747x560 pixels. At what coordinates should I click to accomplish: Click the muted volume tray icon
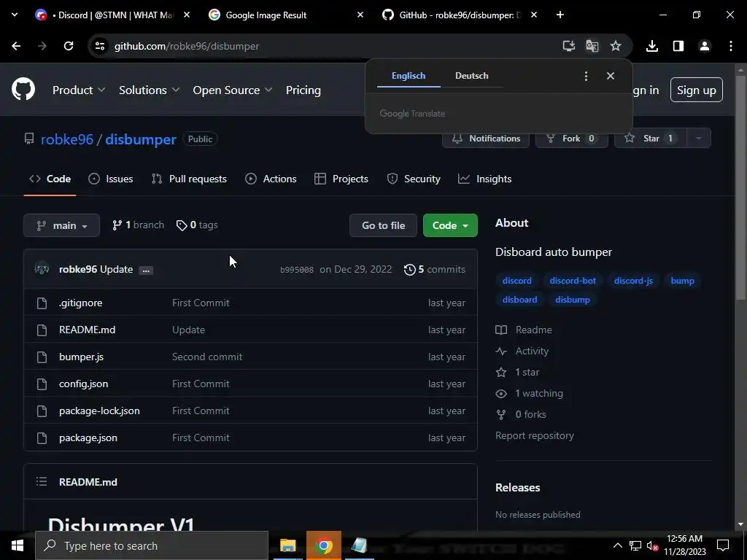click(x=652, y=545)
